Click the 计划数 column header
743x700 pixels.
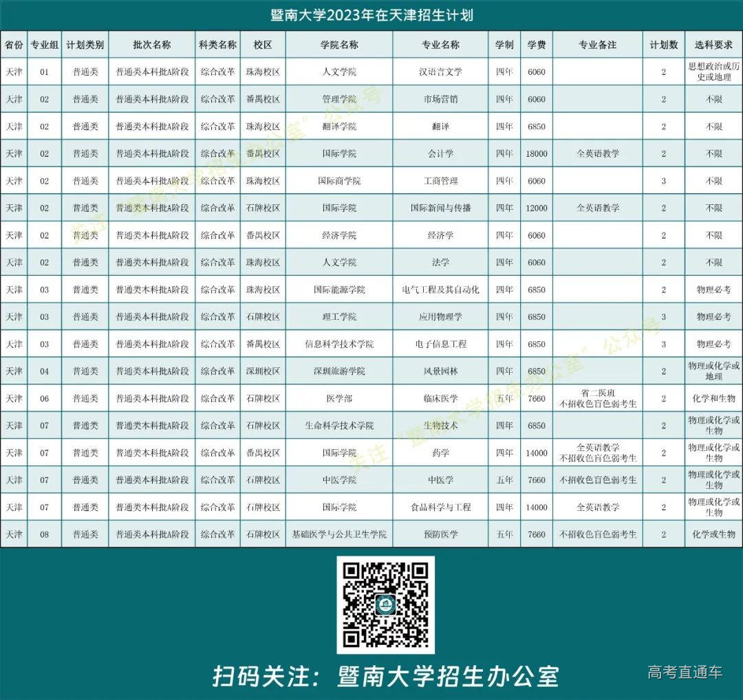[663, 45]
